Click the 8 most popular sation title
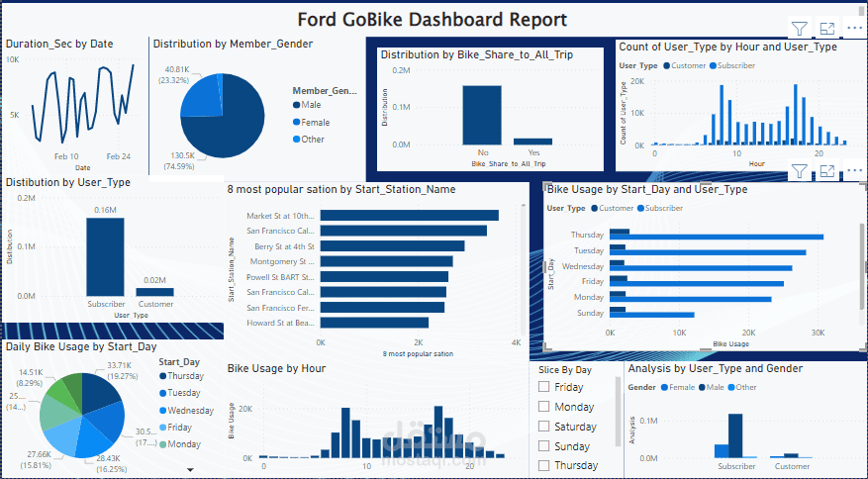 pos(341,189)
